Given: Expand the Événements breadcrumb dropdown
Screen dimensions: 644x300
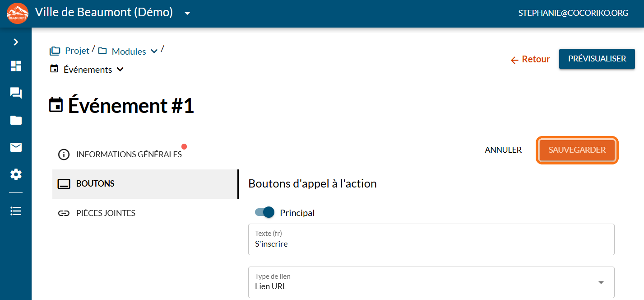Looking at the screenshot, I should (x=120, y=70).
